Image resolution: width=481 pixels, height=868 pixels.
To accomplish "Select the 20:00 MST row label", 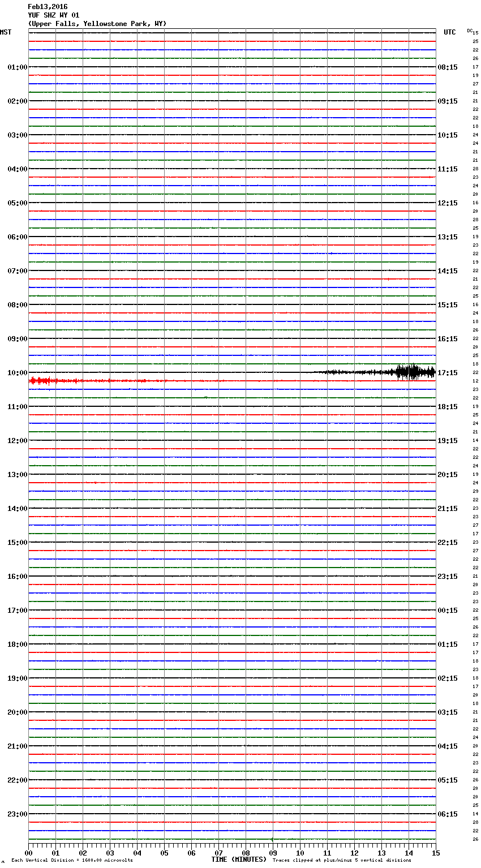I will (18, 712).
